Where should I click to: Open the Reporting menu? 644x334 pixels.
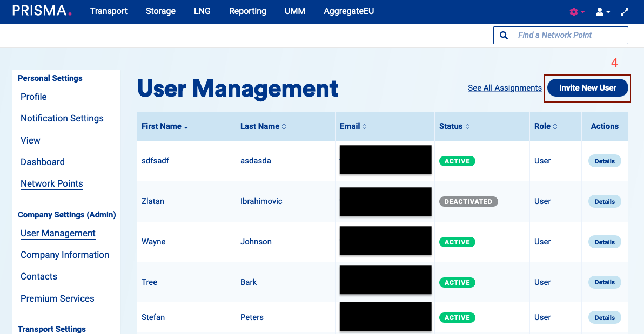click(247, 11)
